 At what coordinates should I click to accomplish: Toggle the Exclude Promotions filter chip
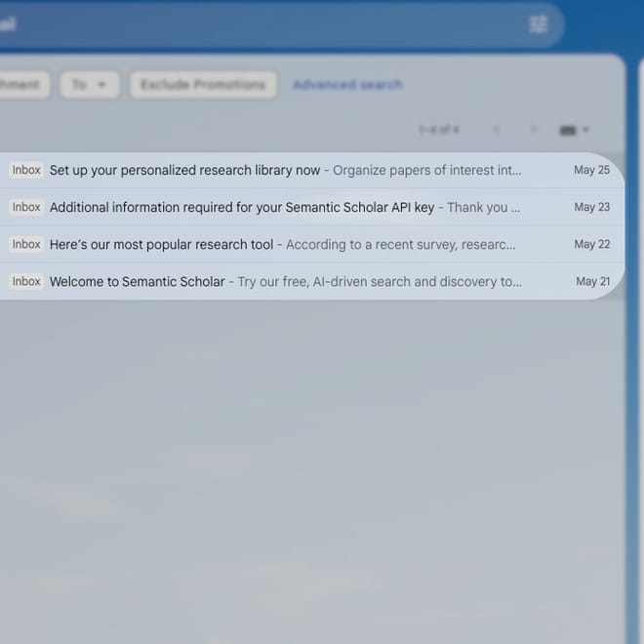click(x=203, y=85)
